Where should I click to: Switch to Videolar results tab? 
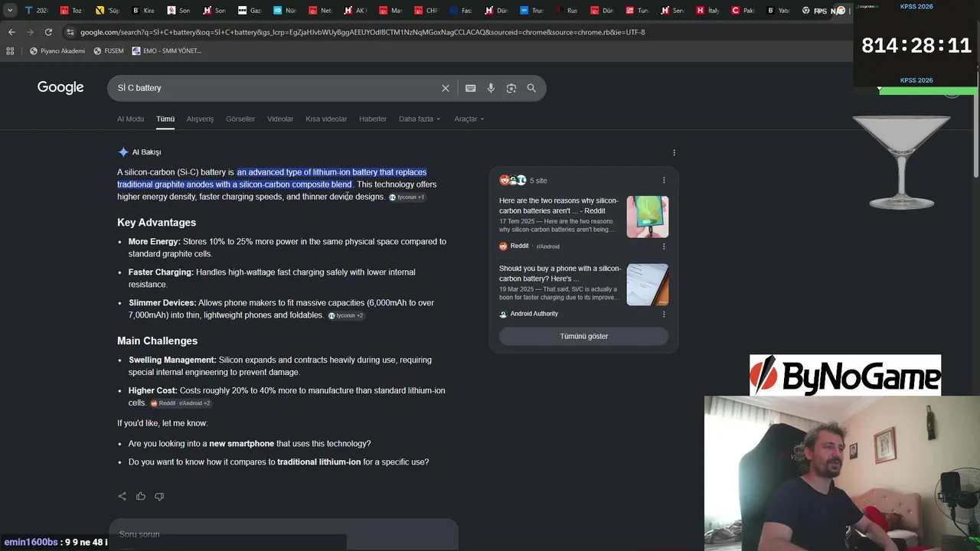point(280,119)
